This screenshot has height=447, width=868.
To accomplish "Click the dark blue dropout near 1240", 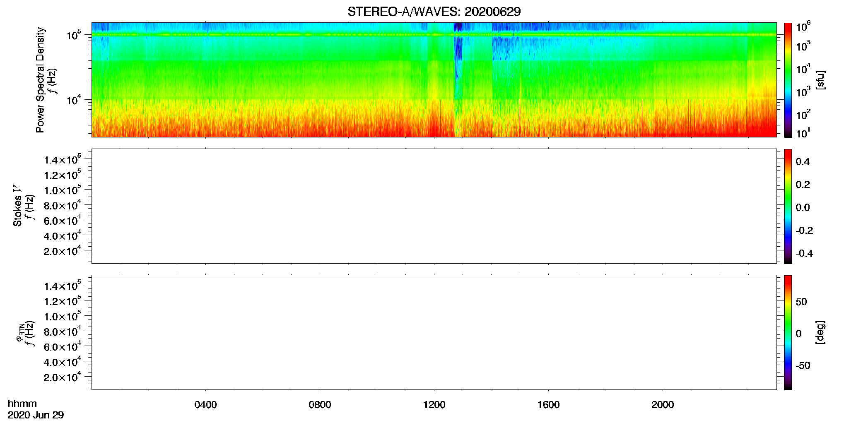I will pos(458,50).
